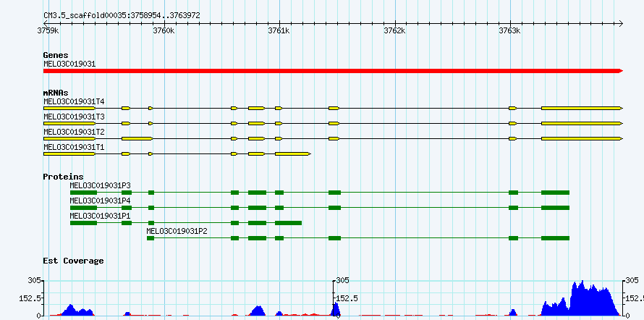
Task: Click the coverage peak at the middle scale bar
Action: (336, 309)
